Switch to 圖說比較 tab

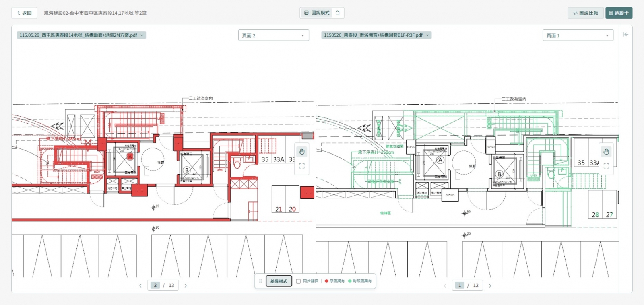click(x=586, y=13)
